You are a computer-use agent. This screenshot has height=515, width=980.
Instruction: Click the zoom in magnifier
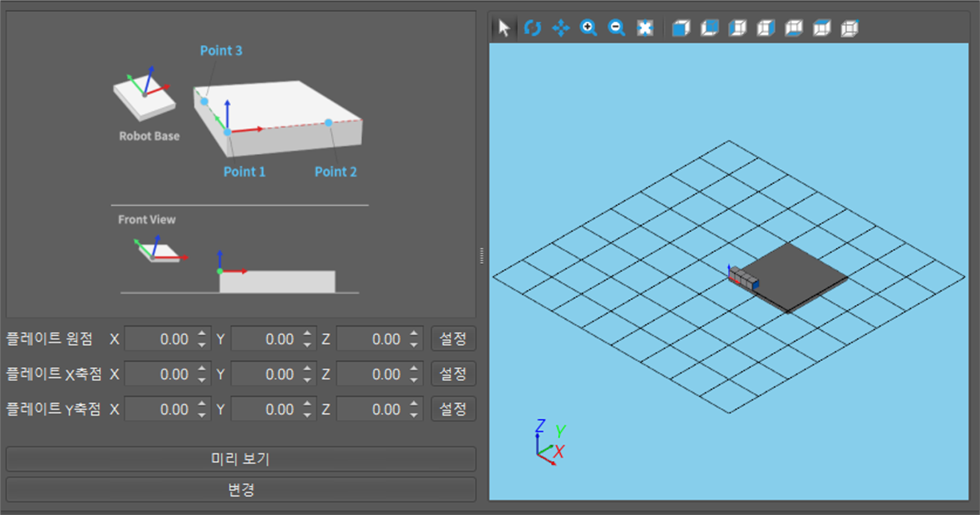[589, 28]
